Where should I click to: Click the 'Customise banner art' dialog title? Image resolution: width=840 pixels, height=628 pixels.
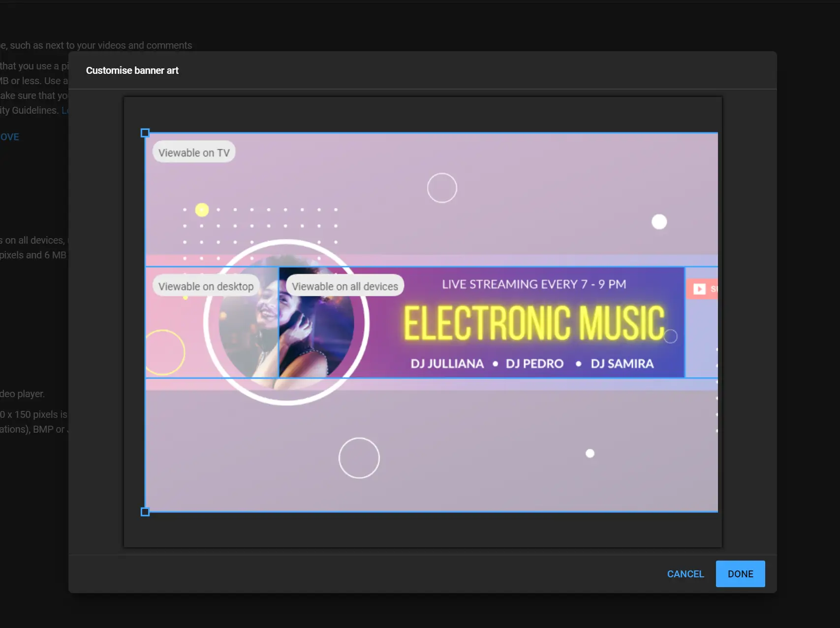[132, 70]
